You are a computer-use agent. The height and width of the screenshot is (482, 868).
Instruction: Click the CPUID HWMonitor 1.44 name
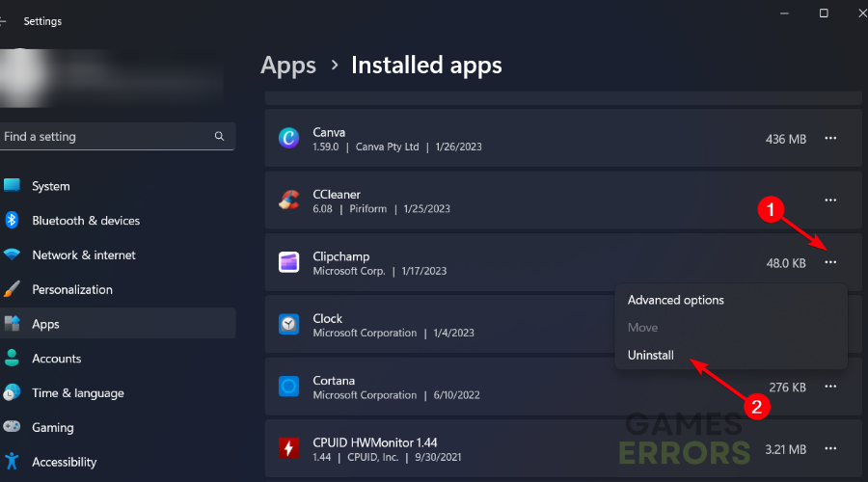point(375,442)
